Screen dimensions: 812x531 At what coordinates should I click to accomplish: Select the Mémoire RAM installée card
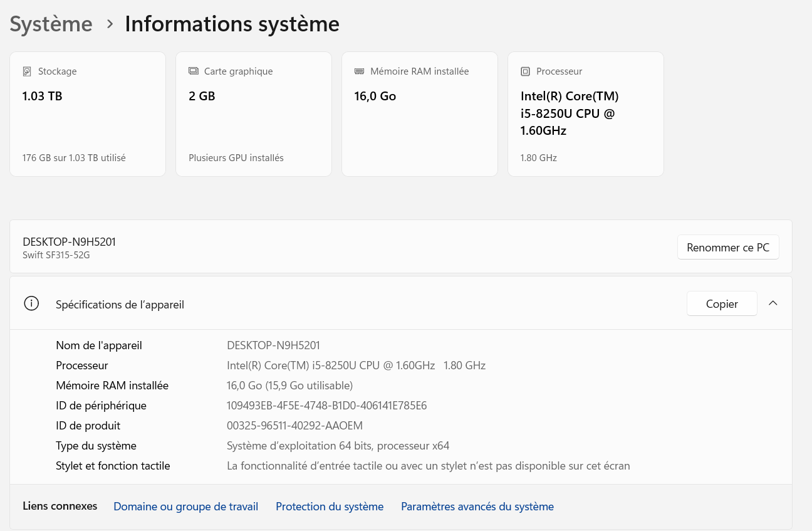(x=420, y=114)
